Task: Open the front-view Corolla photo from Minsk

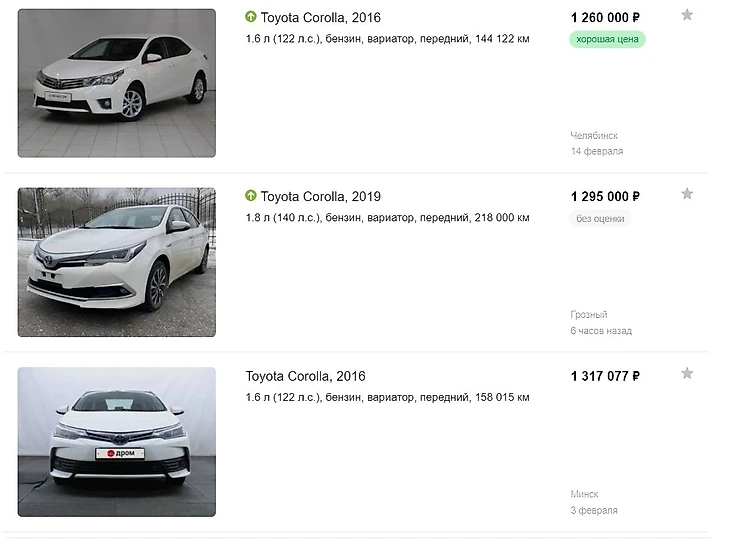Action: 116,442
